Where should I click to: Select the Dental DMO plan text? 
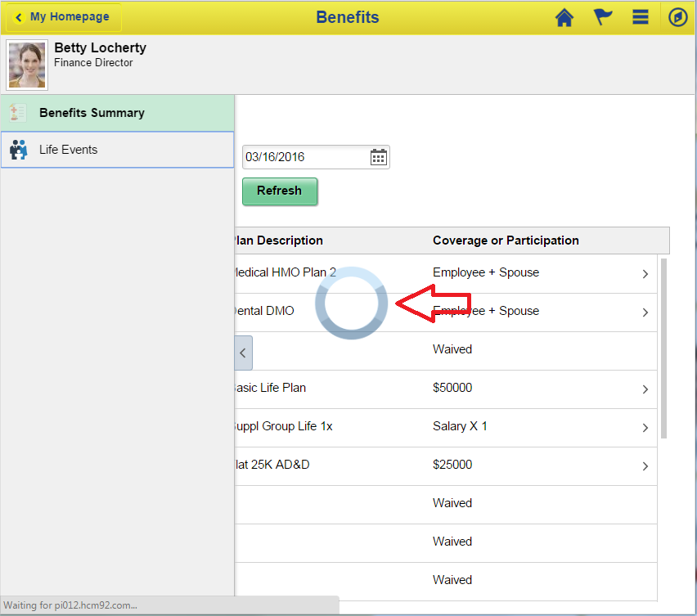tap(264, 311)
